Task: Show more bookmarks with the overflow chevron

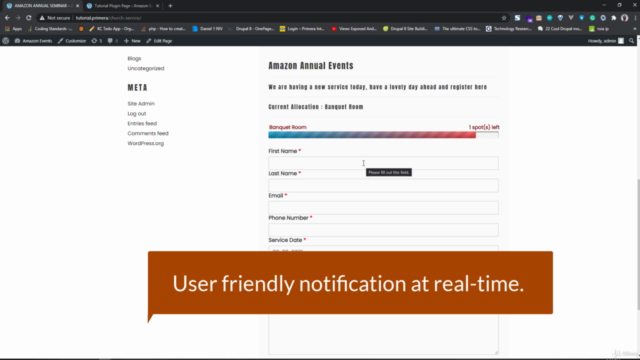Action: [635, 29]
